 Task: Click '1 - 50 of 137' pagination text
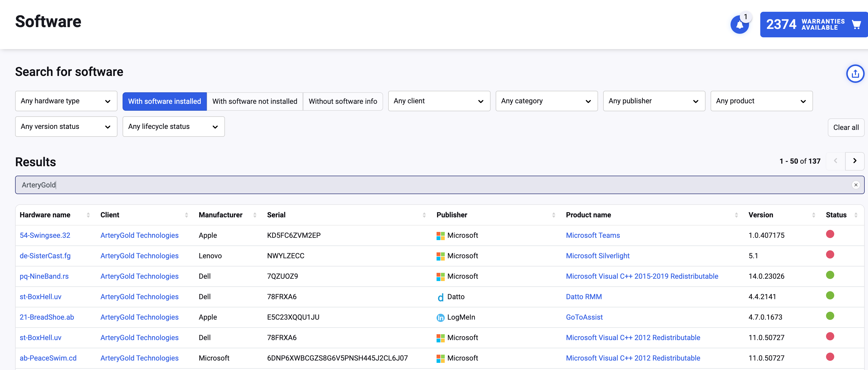[x=800, y=161]
